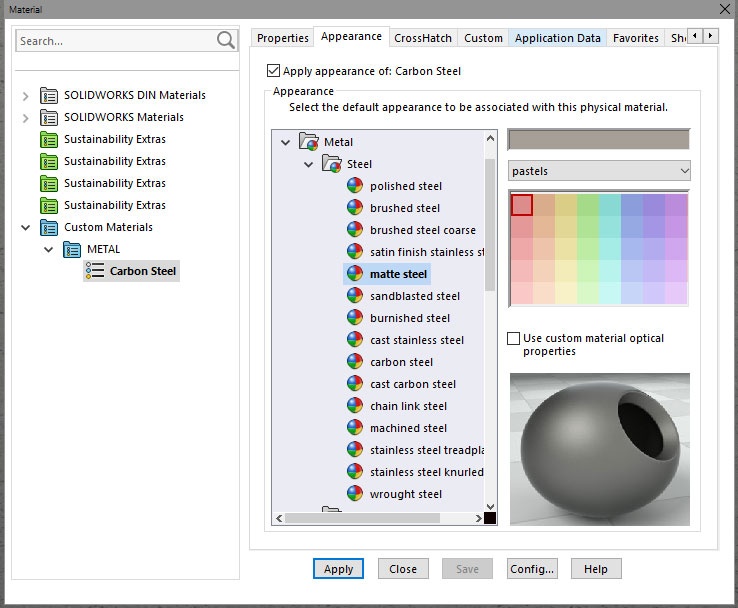Switch to the Appearance tab

[351, 36]
